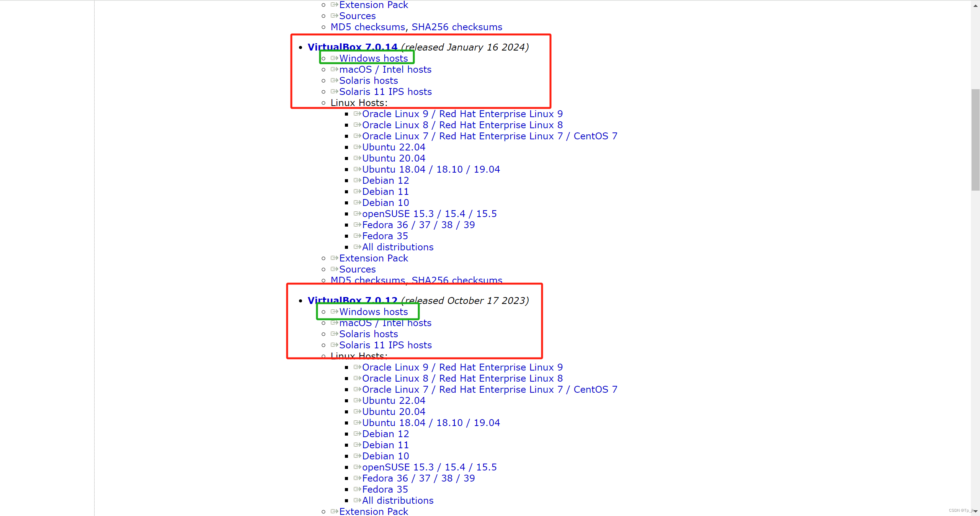Screen dimensions: 980x516
Task: Scroll down to view more VirtualBox versions
Action: click(975, 512)
